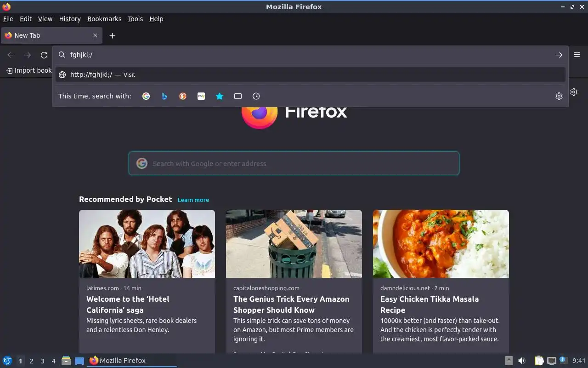The height and width of the screenshot is (368, 588).
Task: Click latimes.com source label
Action: point(102,288)
